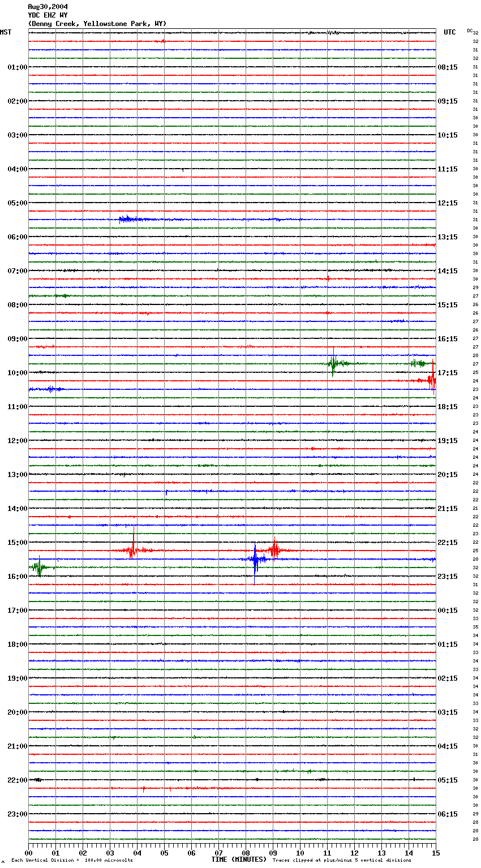Image resolution: width=481 pixels, height=868 pixels.
Task: Select the 16:00 MST row label
Action: click(x=17, y=577)
